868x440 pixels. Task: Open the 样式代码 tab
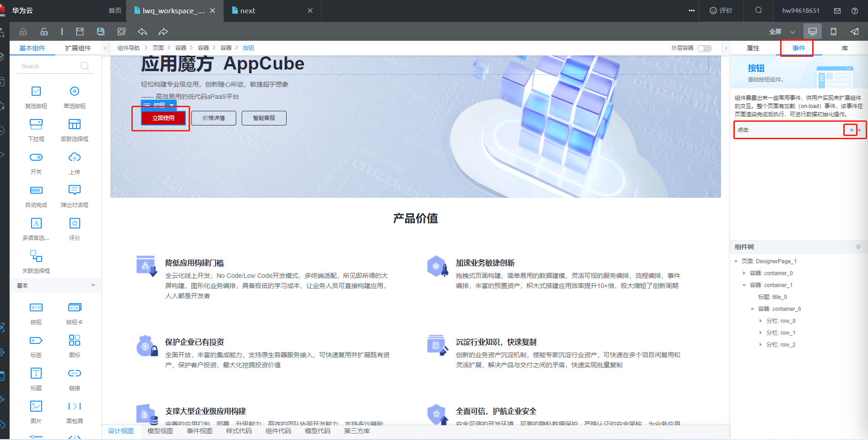click(x=239, y=431)
